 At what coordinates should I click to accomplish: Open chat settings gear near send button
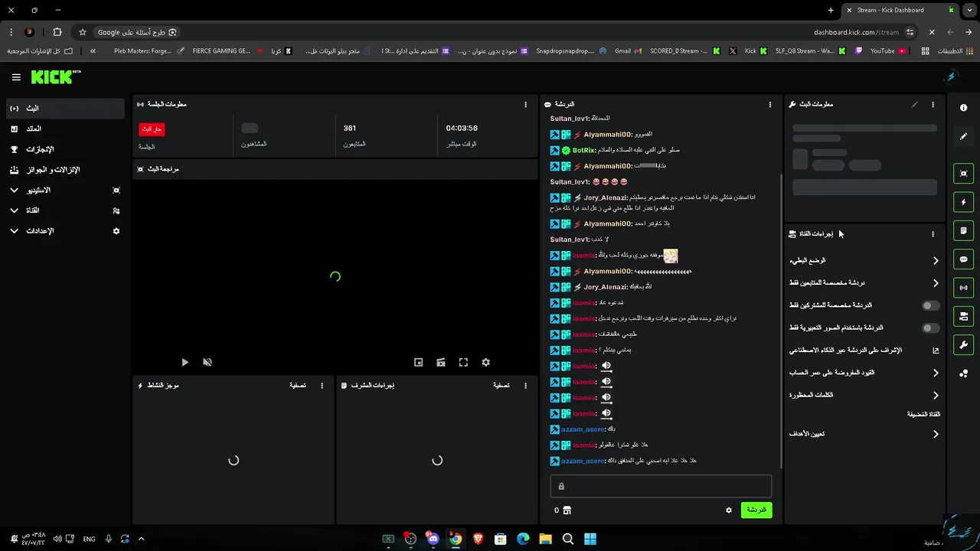729,510
